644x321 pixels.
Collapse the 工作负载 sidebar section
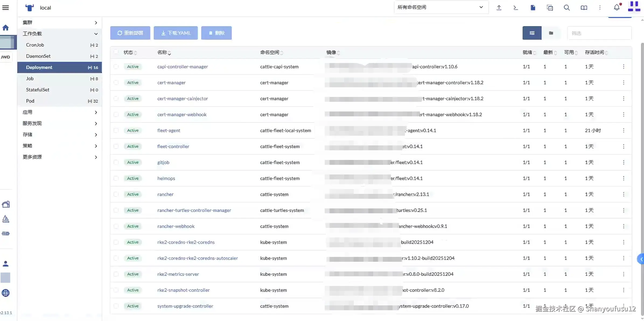60,34
